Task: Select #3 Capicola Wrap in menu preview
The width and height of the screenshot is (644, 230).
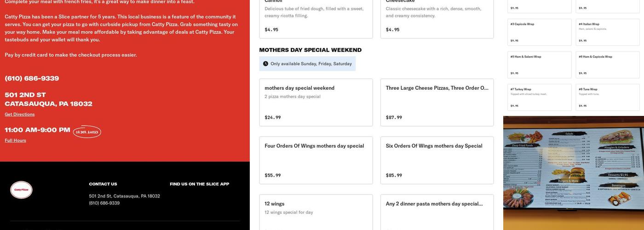Action: (539, 32)
